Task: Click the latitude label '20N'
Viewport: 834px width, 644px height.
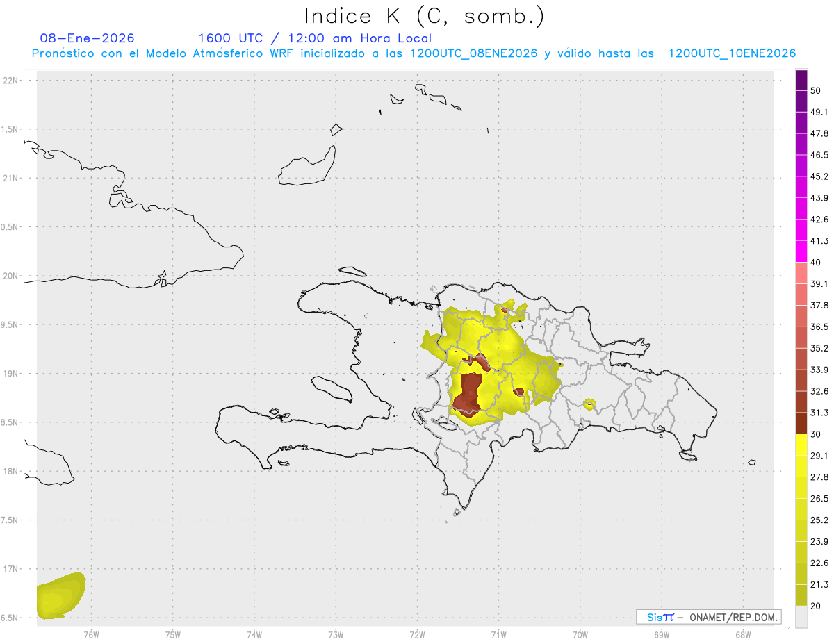Action: tap(11, 276)
